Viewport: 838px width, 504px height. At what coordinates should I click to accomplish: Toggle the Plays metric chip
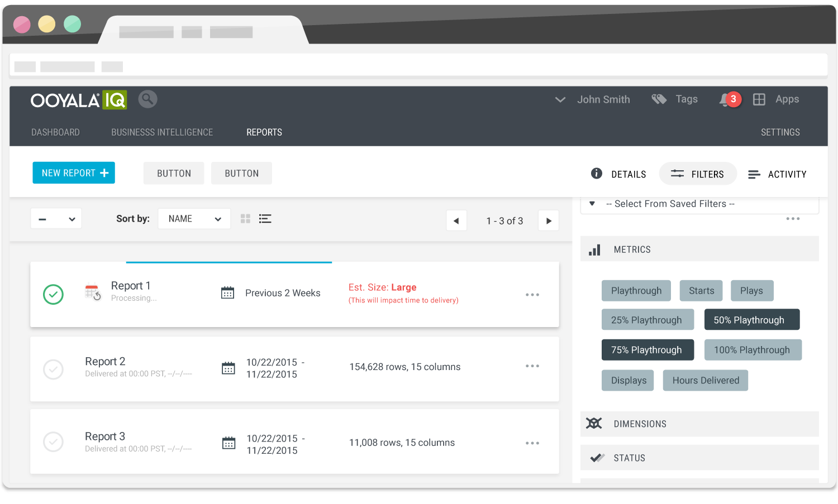point(752,291)
